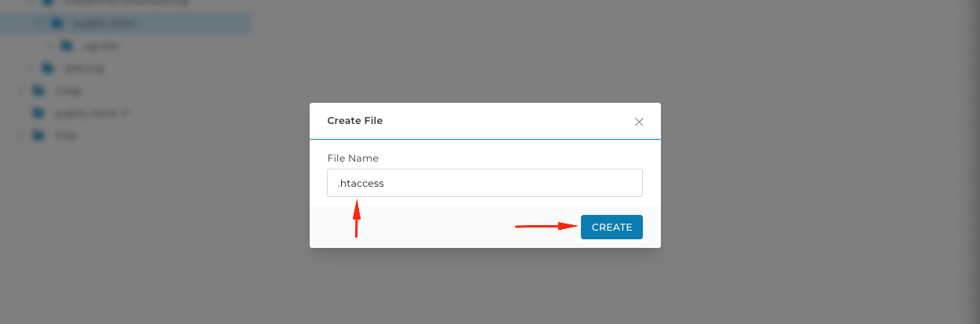Click the File Name label text
Viewport: 980px width, 324px height.
tap(353, 158)
